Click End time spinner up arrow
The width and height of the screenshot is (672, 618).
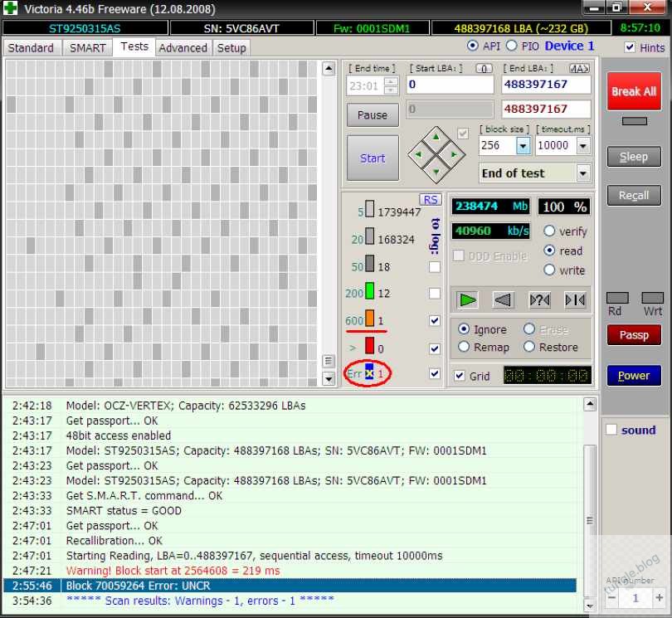[x=391, y=81]
